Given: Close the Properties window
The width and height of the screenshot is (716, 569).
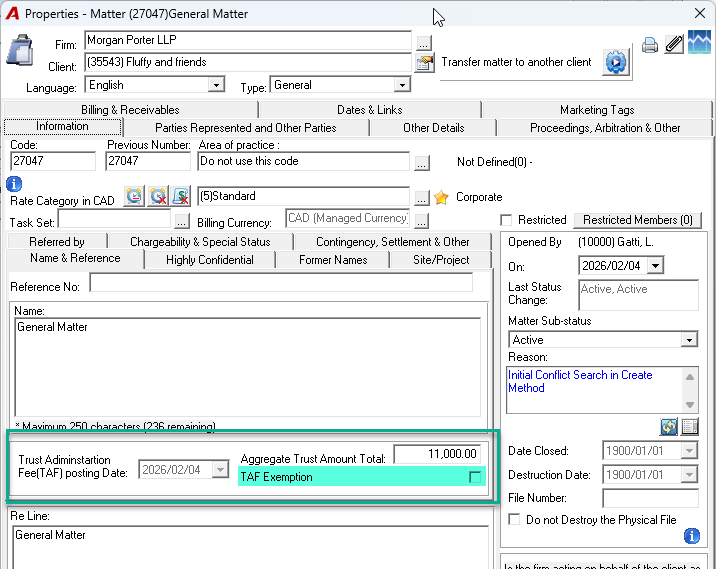Looking at the screenshot, I should [700, 13].
